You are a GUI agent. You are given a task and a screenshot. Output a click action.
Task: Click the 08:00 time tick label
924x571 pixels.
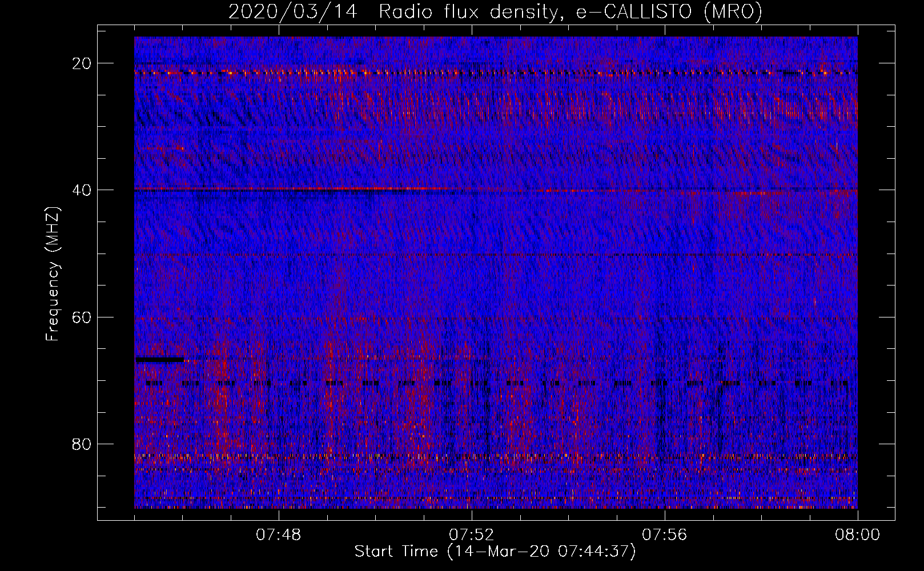tap(858, 535)
